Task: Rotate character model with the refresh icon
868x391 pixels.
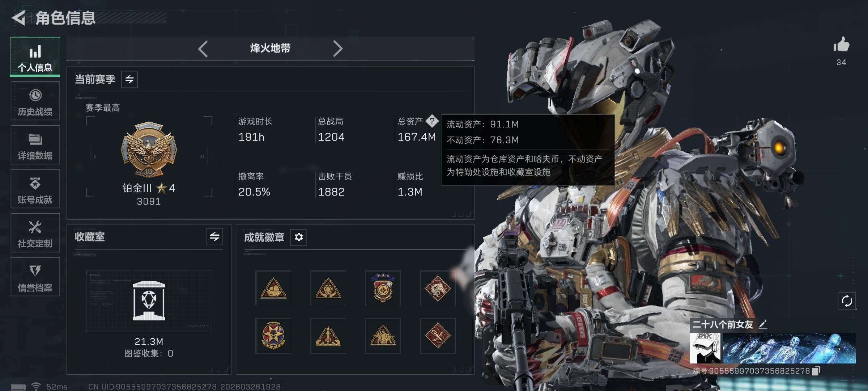Action: [x=847, y=301]
